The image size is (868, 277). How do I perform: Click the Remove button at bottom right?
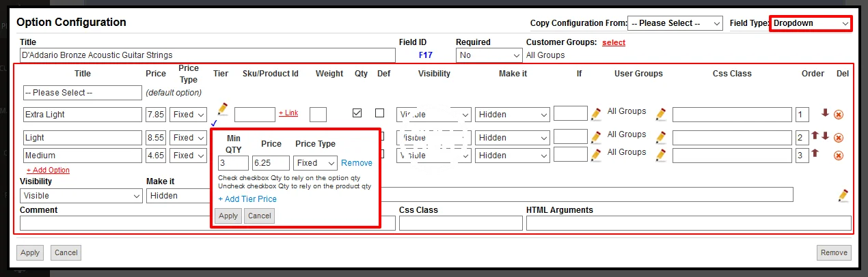[834, 252]
